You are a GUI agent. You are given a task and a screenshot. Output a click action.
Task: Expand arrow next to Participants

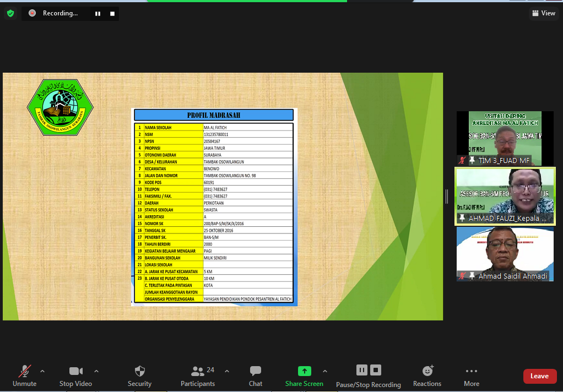coord(227,371)
